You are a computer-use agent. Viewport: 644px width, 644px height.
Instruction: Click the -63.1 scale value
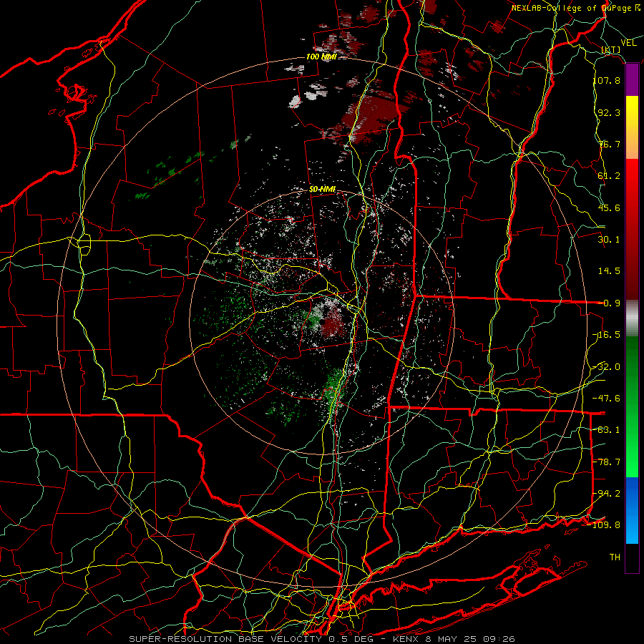coord(607,430)
